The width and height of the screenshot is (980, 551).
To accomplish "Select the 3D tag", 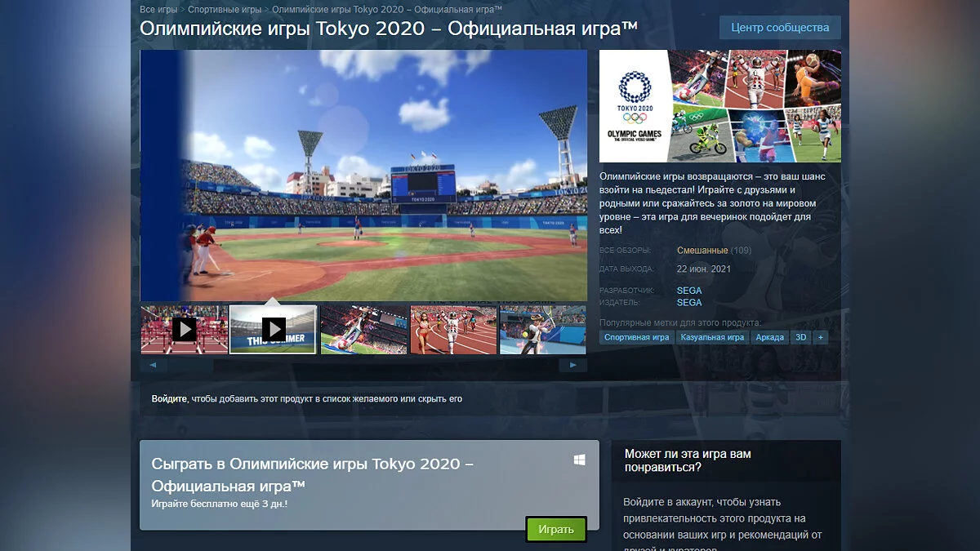I will [800, 337].
